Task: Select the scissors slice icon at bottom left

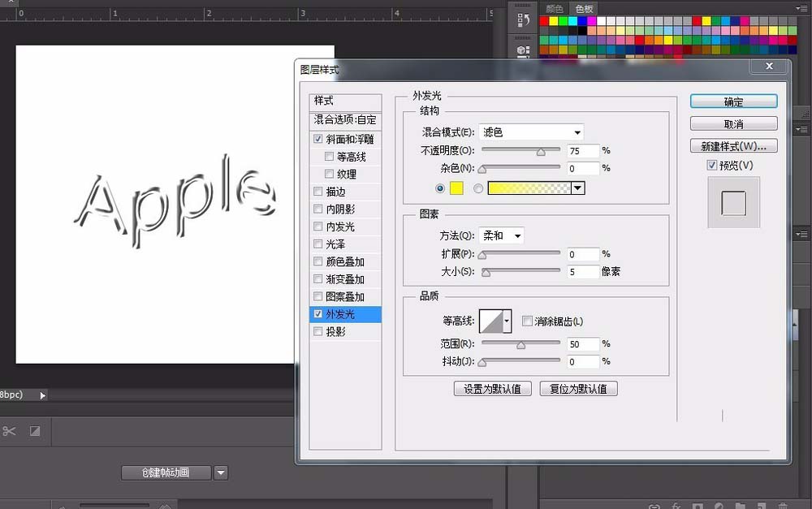Action: pos(10,431)
